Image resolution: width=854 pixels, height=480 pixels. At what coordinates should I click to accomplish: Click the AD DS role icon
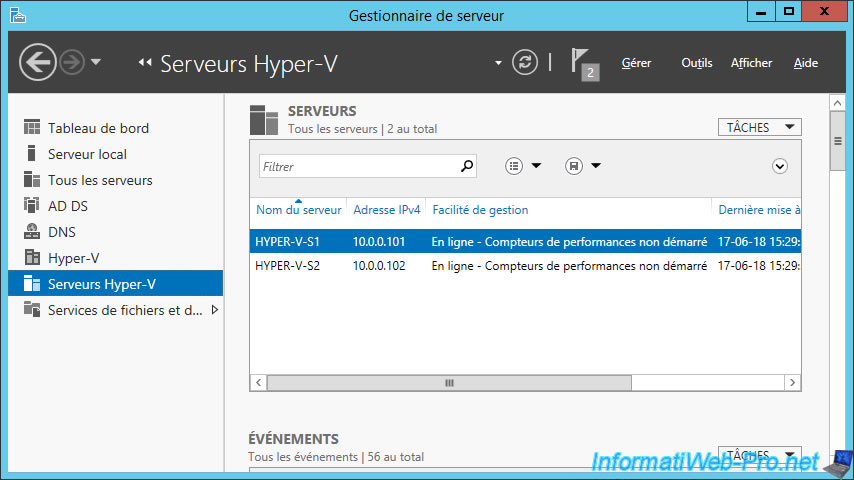(x=32, y=205)
